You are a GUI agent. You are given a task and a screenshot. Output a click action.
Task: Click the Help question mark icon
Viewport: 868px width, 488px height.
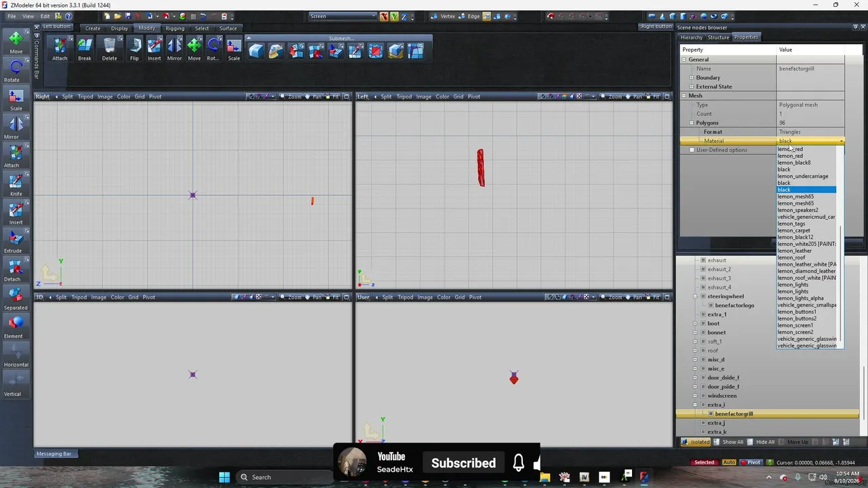[x=68, y=16]
